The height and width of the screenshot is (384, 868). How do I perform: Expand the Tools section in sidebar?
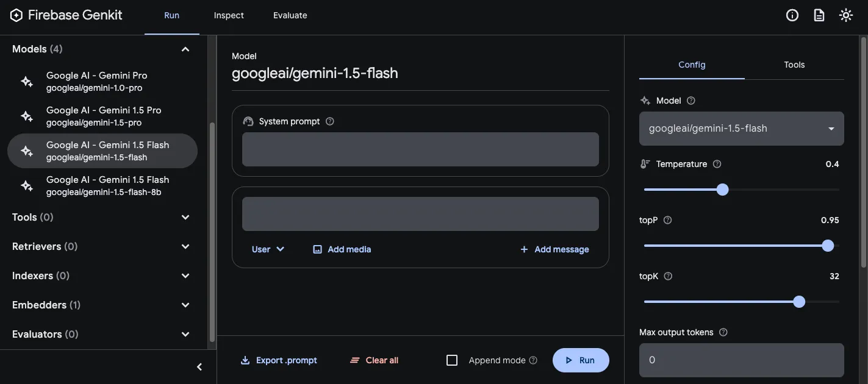[185, 217]
